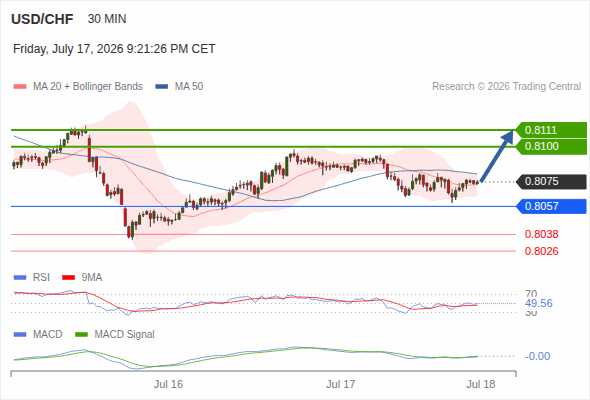
Task: Click the red 9MA legend swatch
Action: tap(68, 278)
